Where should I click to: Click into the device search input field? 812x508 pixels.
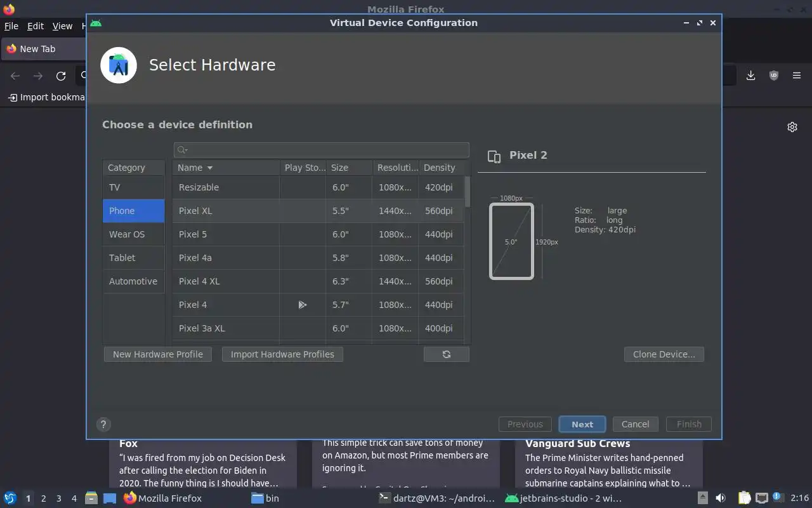pos(322,150)
